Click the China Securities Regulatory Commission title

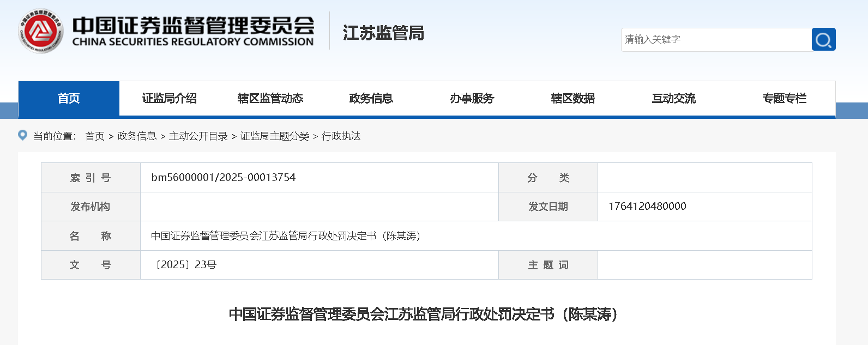tap(193, 32)
